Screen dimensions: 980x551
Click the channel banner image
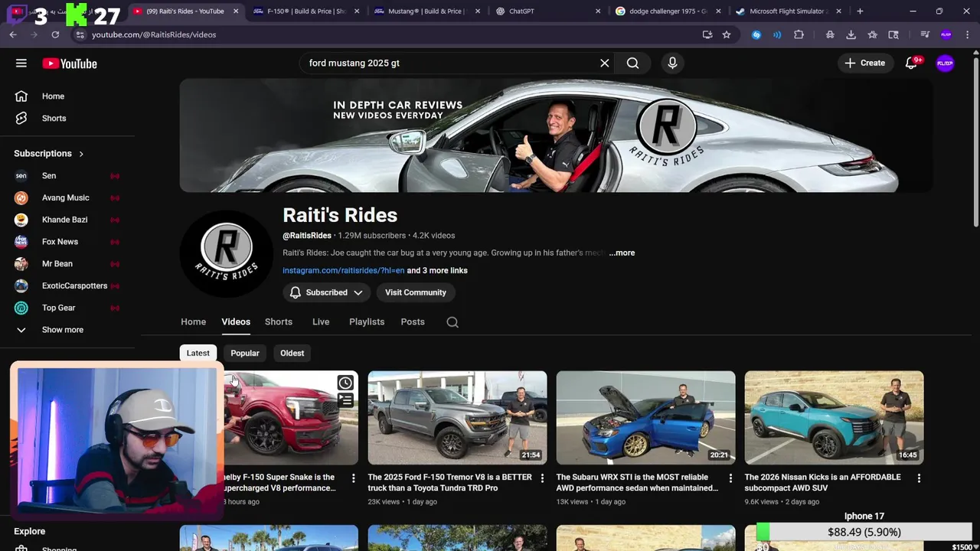coord(556,135)
